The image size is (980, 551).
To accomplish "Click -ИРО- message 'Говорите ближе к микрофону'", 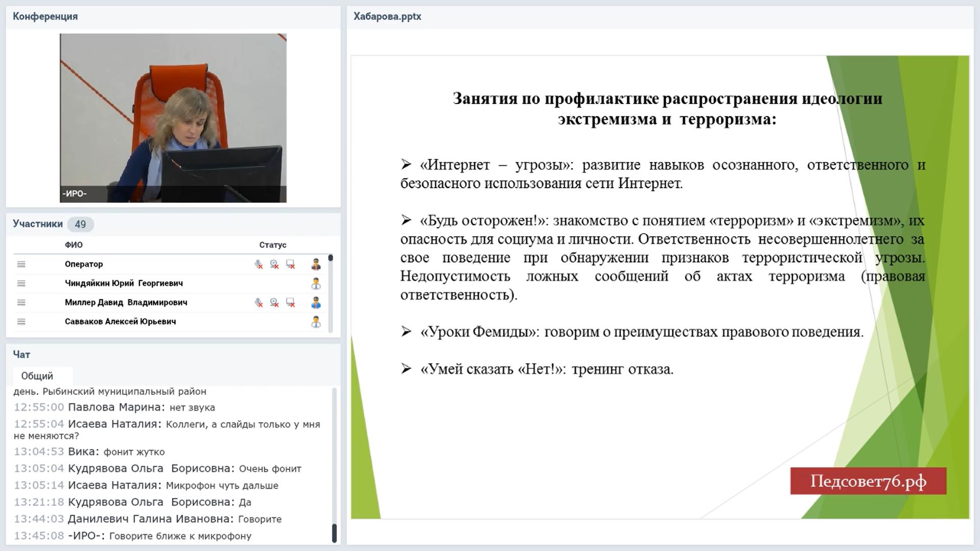I will [133, 536].
